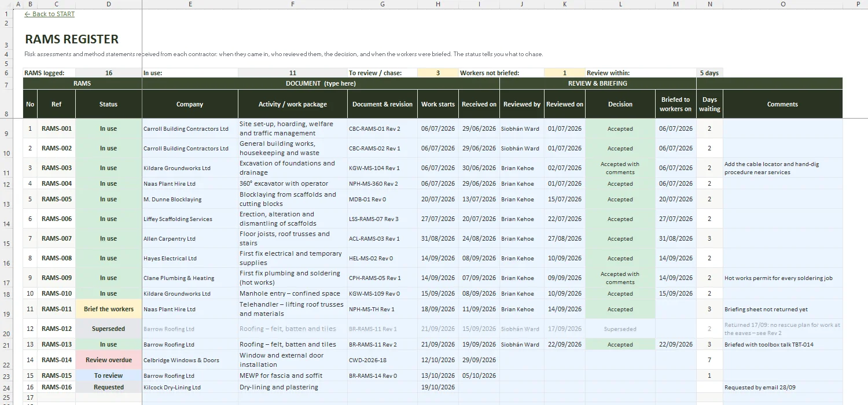Select comment Briefing sheet not returned yet
Image resolution: width=868 pixels, height=405 pixels.
[782, 309]
